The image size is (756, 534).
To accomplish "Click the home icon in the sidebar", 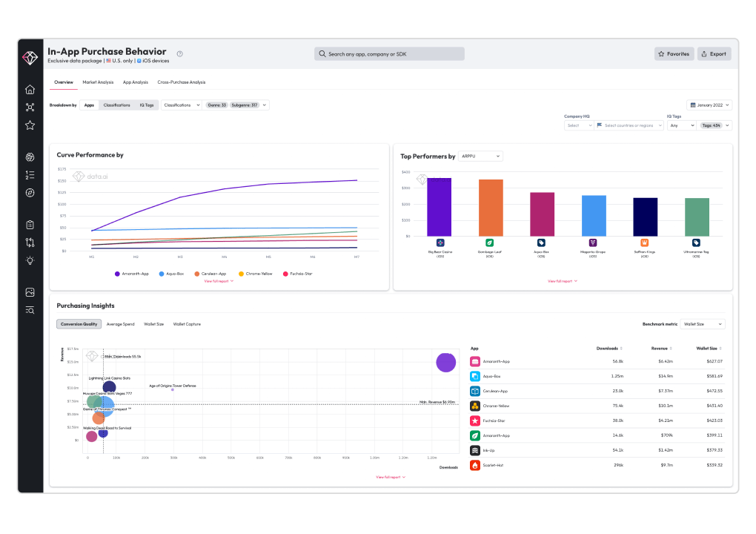I will [30, 90].
